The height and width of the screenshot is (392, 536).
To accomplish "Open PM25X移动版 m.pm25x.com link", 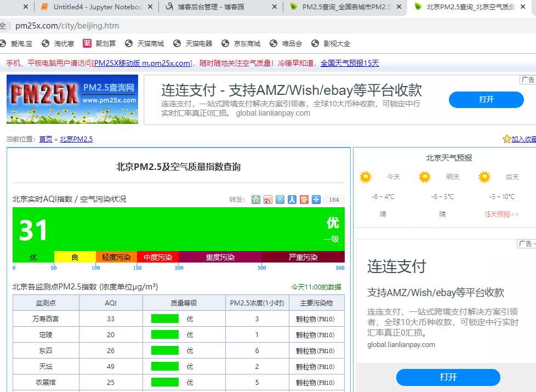I will tap(142, 63).
